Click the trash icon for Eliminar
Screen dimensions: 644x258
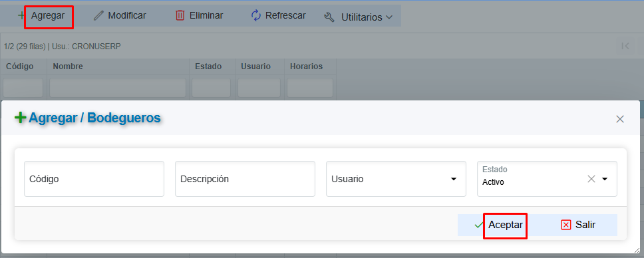coord(180,15)
